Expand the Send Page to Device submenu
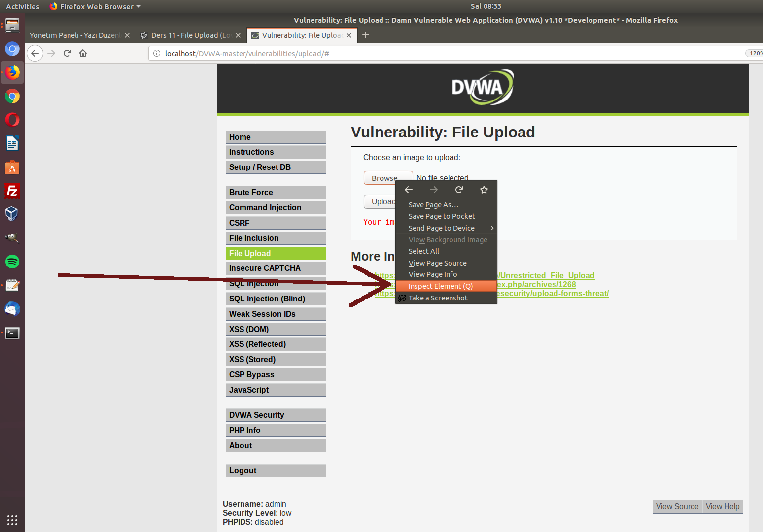763x532 pixels. coord(446,228)
